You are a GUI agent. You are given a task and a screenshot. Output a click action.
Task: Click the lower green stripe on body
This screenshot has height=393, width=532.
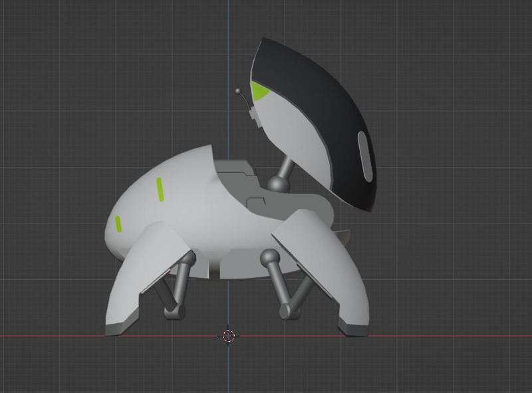[x=118, y=224]
